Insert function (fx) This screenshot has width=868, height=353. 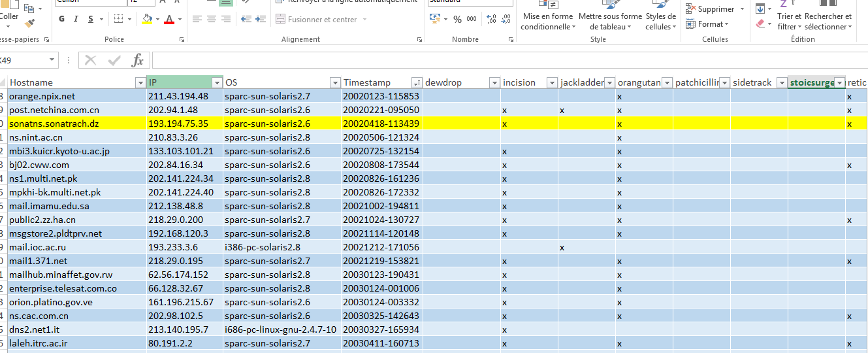pos(137,60)
